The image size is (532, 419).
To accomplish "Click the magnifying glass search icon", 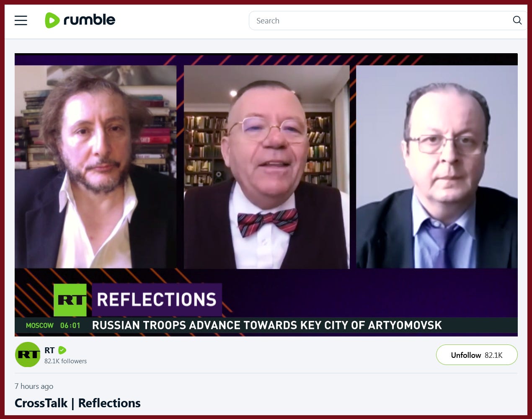I will 517,21.
